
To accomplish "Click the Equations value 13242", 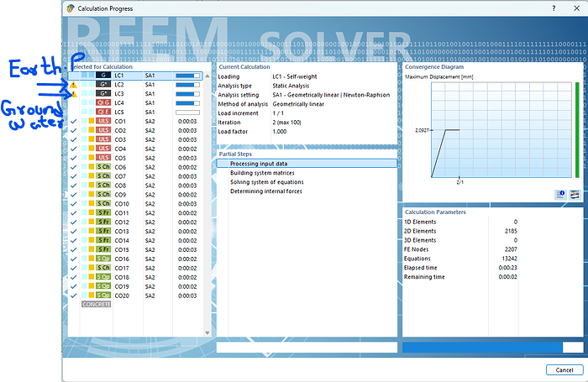I will click(x=509, y=259).
